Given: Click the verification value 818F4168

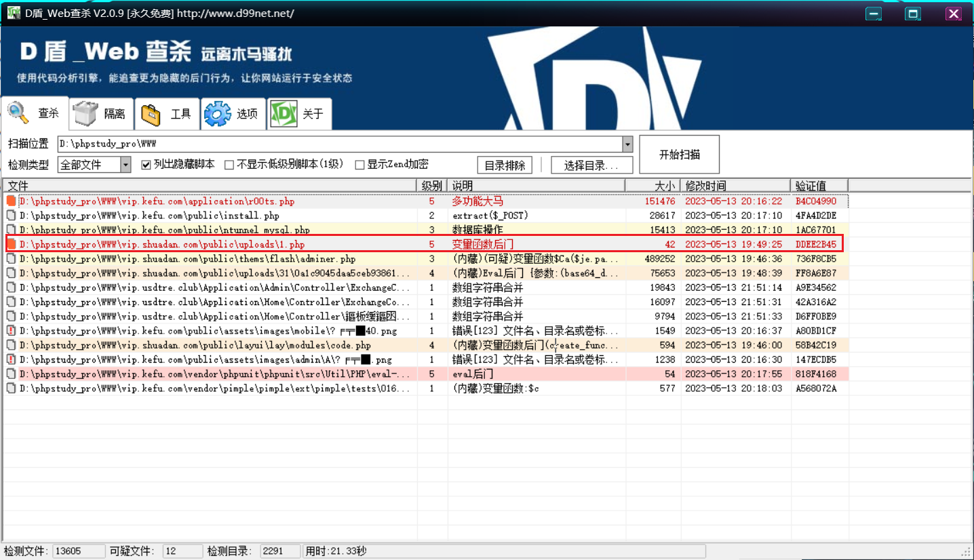Looking at the screenshot, I should tap(816, 374).
